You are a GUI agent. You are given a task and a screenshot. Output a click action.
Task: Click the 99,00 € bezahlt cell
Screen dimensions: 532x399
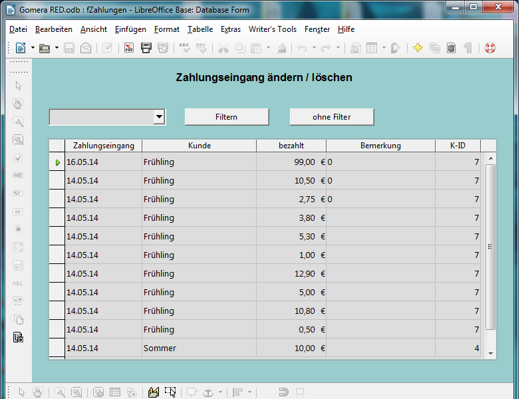pyautogui.click(x=291, y=162)
